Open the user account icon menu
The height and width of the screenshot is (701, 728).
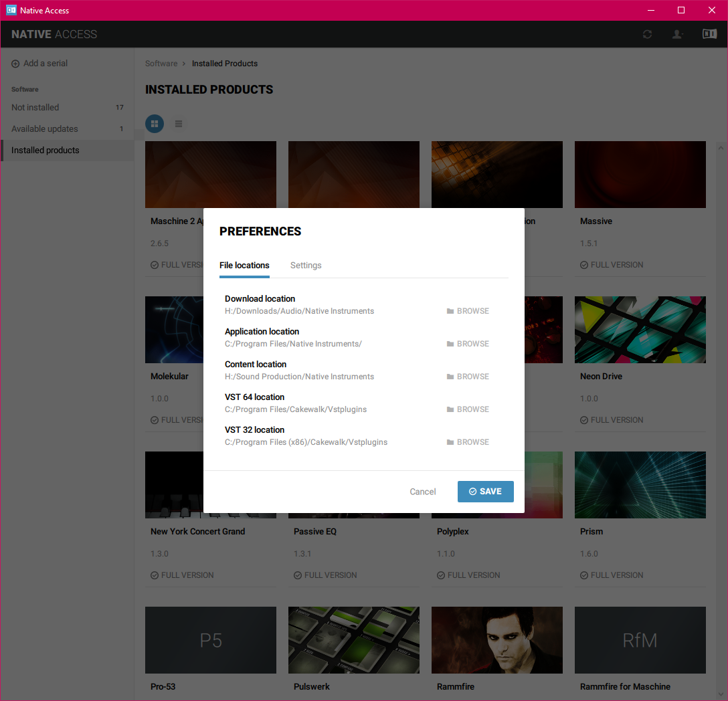click(678, 34)
